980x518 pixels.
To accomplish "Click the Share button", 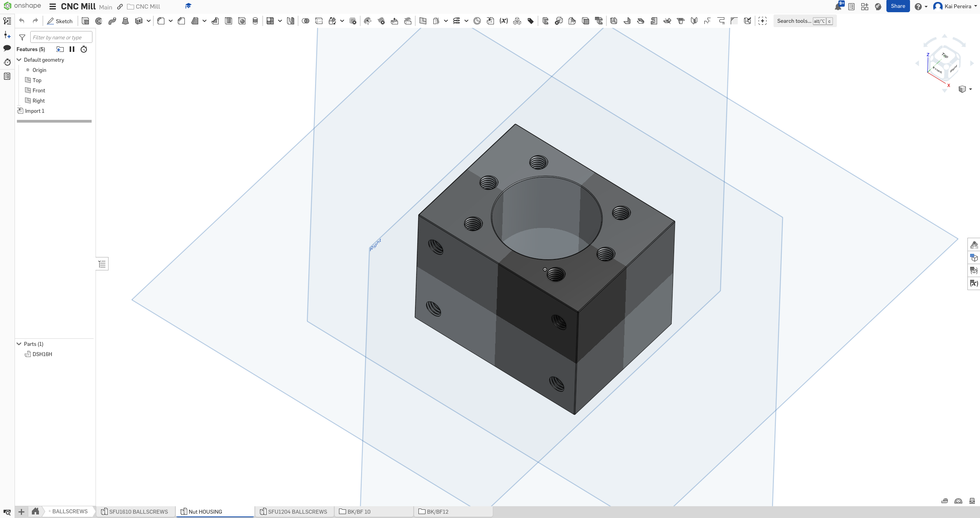I will pos(898,6).
